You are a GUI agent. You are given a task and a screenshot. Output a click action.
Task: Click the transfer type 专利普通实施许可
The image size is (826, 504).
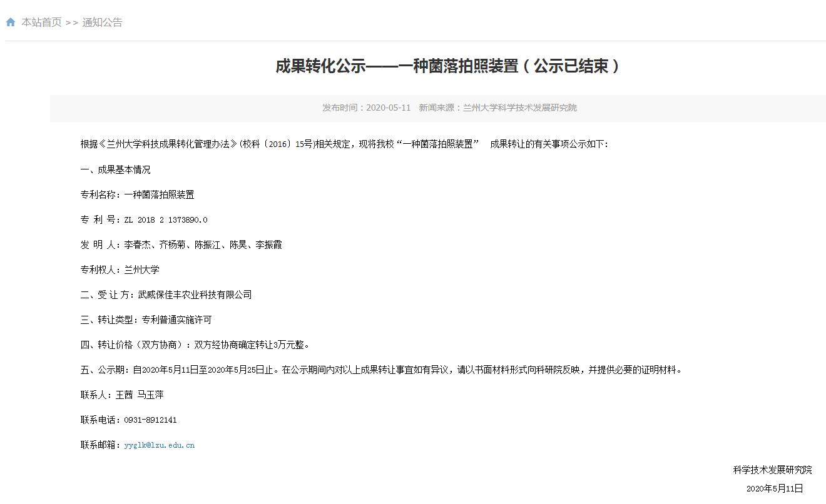[x=176, y=320]
